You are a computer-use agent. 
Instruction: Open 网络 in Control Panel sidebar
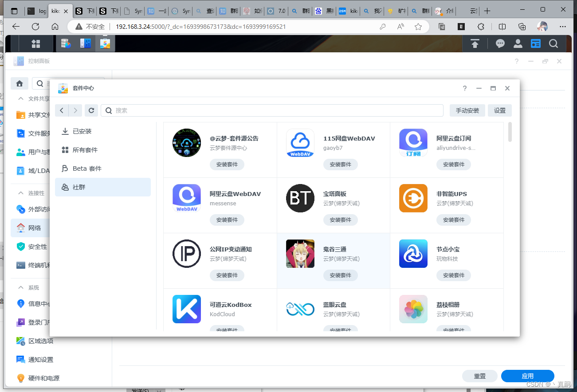click(x=30, y=228)
